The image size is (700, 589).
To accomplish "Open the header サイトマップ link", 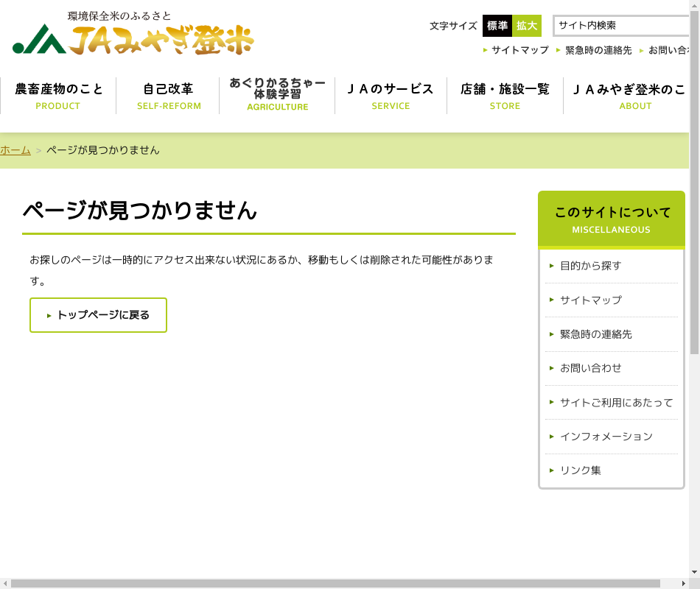I will [519, 50].
